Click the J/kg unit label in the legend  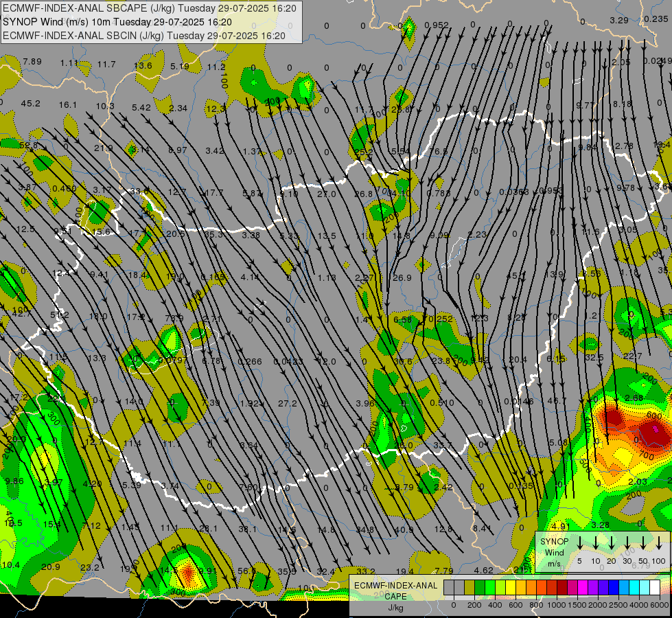(395, 608)
